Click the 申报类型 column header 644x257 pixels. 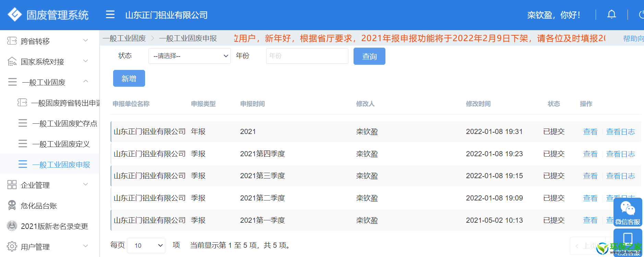(203, 104)
